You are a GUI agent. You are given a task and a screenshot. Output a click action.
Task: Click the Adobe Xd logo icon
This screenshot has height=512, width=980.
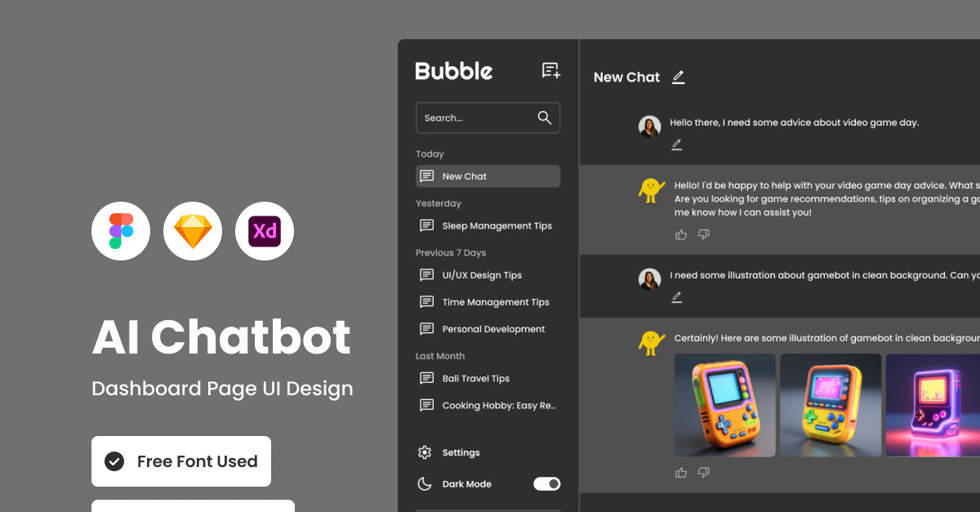(x=265, y=231)
